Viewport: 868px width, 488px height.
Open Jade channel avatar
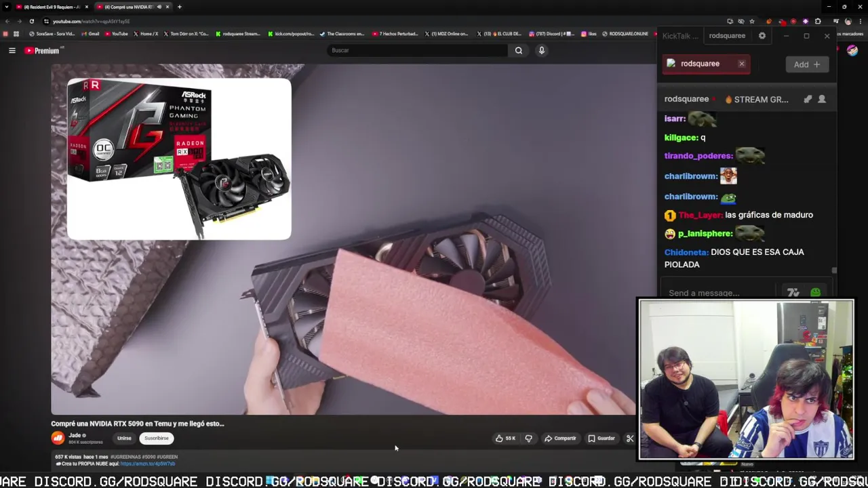point(58,439)
